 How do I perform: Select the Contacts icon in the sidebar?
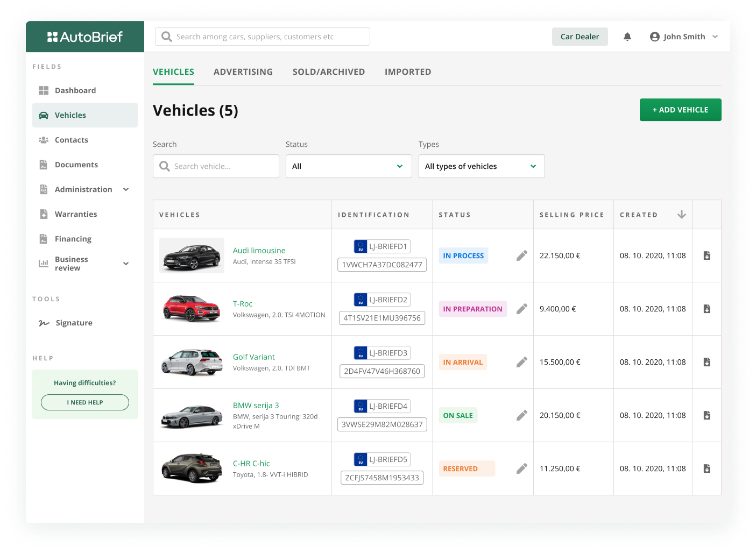[x=44, y=140]
